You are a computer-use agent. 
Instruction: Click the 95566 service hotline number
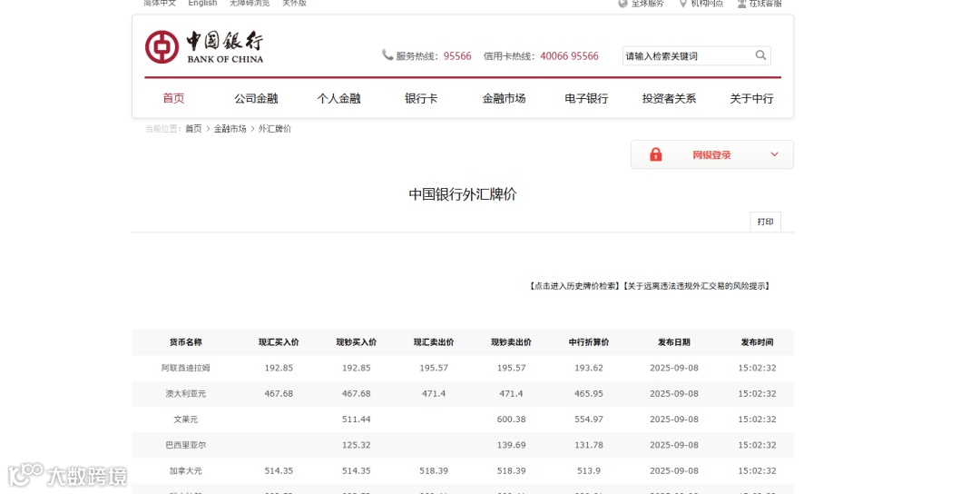[457, 55]
